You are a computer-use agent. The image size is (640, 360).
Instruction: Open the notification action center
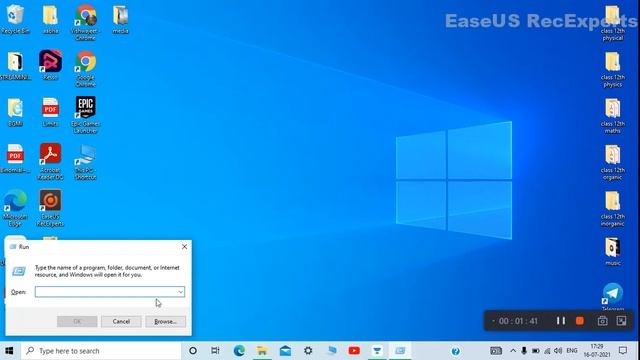(623, 351)
